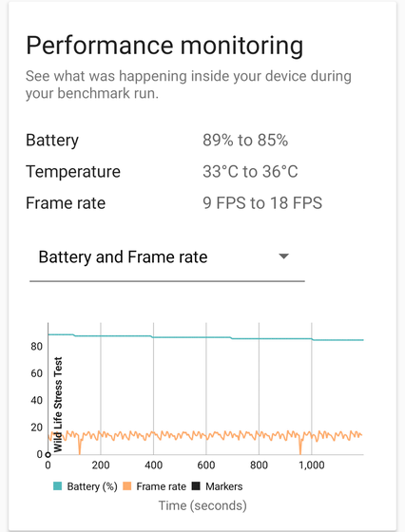The width and height of the screenshot is (405, 532).
Task: Click the Battery 89% to 85% value
Action: pos(245,141)
